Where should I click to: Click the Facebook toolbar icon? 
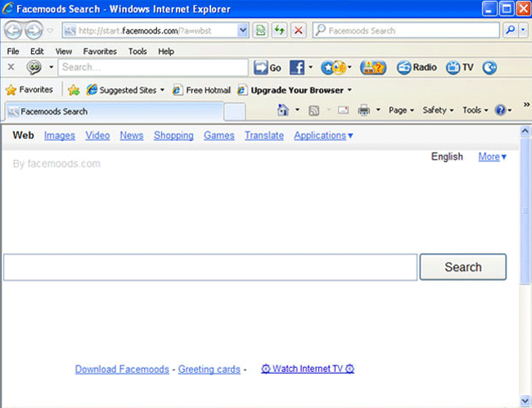(296, 67)
